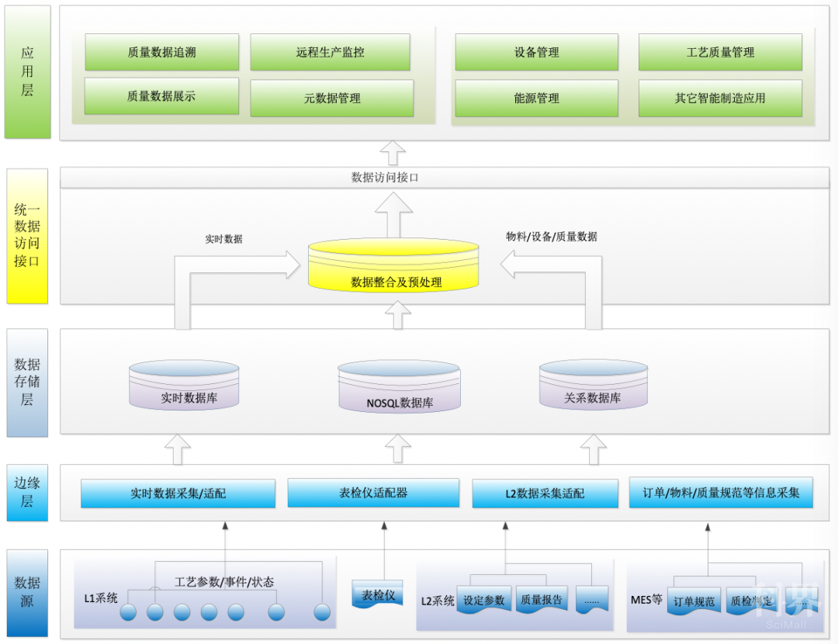Click the 其它智能制造应用 box

720,99
